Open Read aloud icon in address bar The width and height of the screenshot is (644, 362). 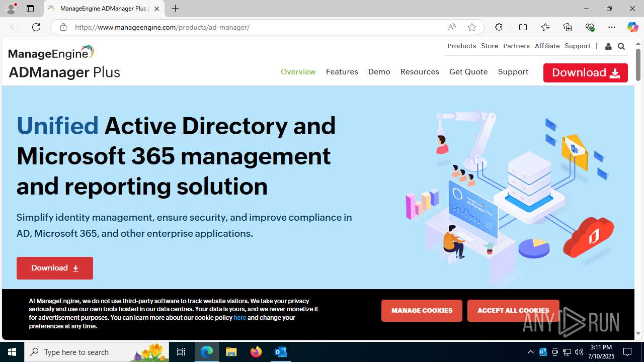point(452,27)
